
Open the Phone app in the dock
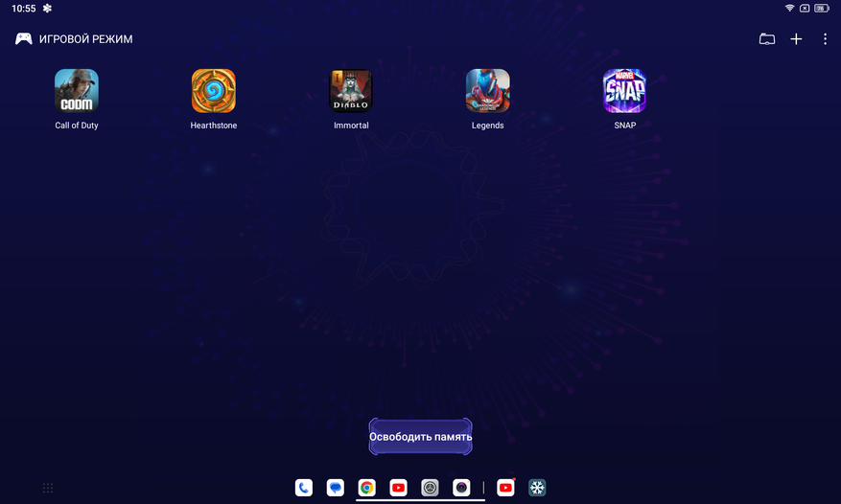pyautogui.click(x=304, y=488)
